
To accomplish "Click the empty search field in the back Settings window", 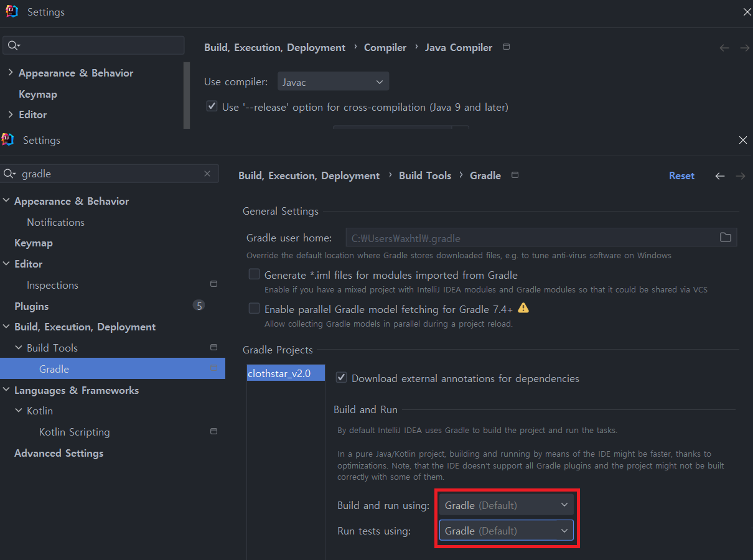I will tap(93, 45).
